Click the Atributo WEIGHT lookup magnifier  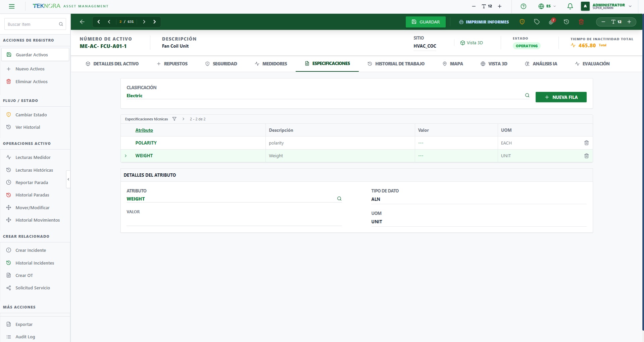pyautogui.click(x=339, y=198)
